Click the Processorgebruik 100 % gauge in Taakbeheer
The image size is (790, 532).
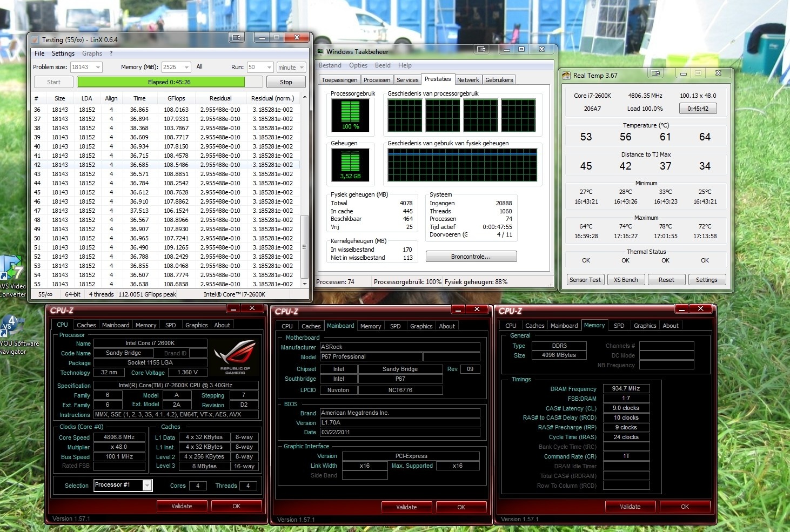(x=350, y=115)
